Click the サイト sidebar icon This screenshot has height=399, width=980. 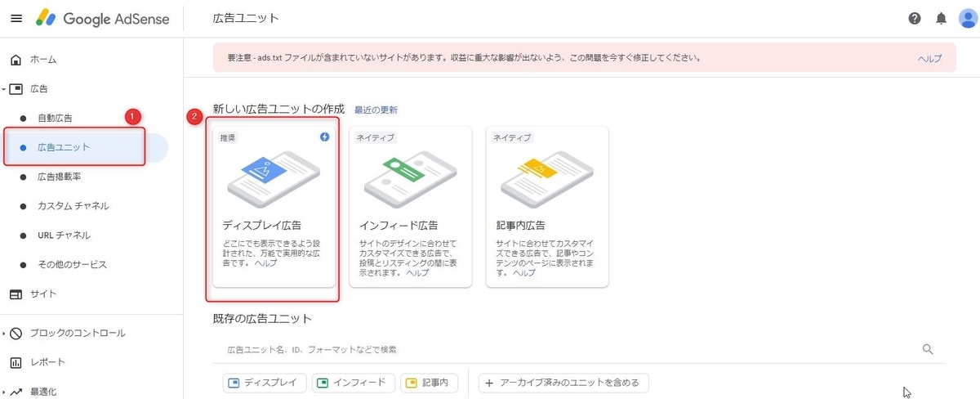point(16,294)
